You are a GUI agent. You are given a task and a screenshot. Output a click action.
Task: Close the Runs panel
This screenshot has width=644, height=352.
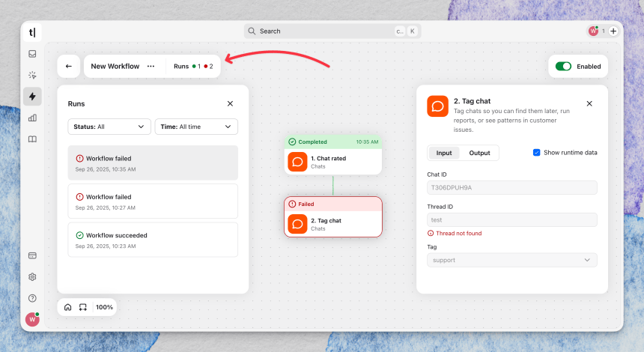(x=230, y=103)
